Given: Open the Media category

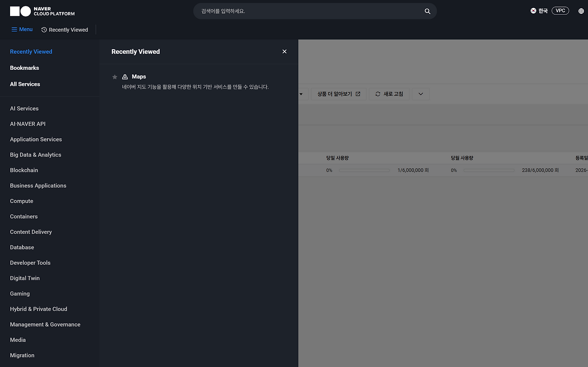Looking at the screenshot, I should point(18,340).
